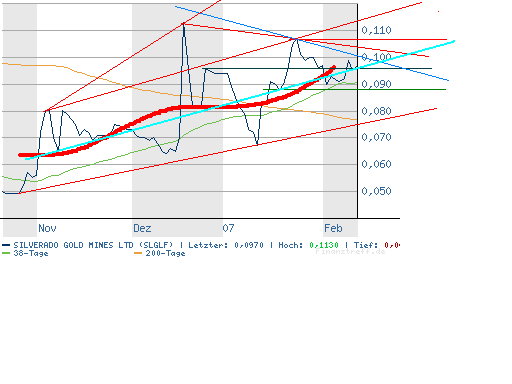Click the 0,070 price axis label
This screenshot has width=512, height=384.
376,137
